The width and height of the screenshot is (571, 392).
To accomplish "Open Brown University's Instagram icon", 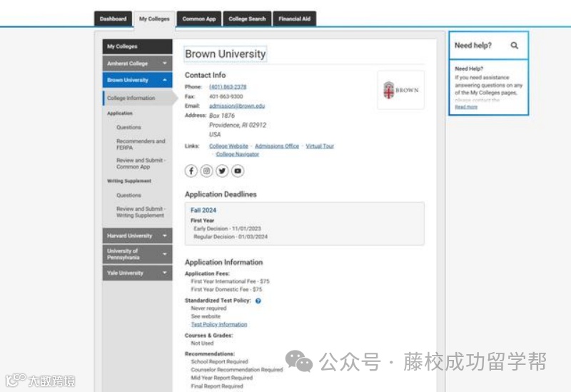I will (206, 171).
